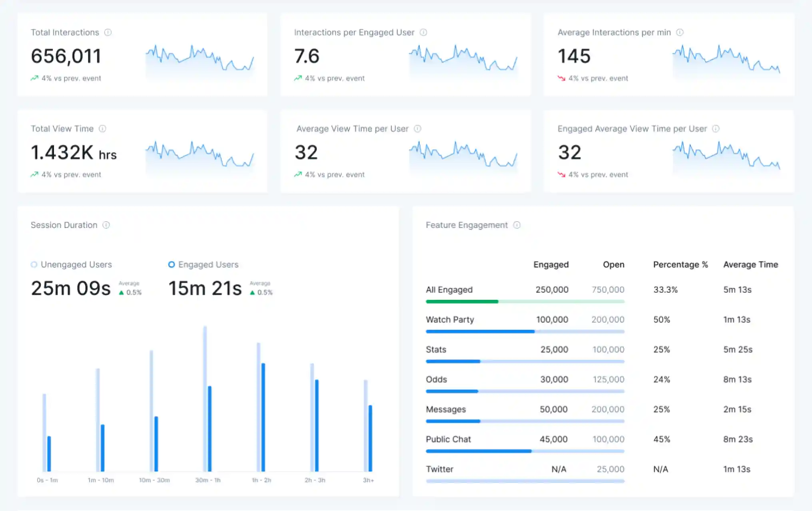Click Feature Engagement info icon
The height and width of the screenshot is (511, 812).
517,225
